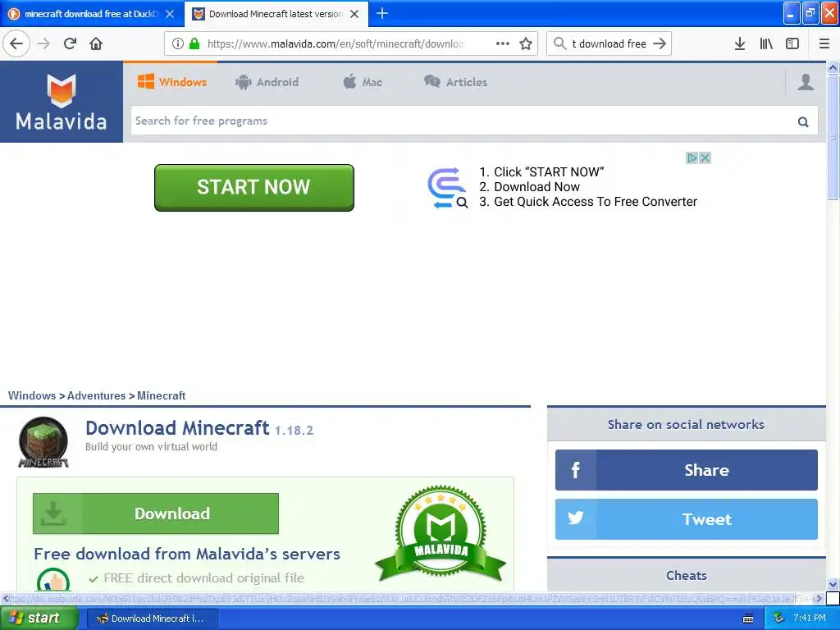Open the Firefox hamburger menu
Screen dimensions: 840x630
coord(824,43)
